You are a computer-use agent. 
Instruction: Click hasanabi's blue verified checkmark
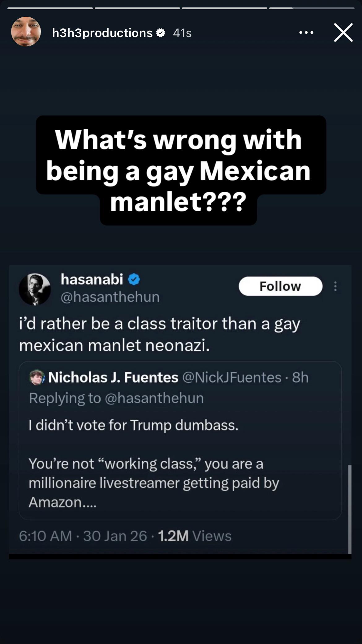click(134, 280)
